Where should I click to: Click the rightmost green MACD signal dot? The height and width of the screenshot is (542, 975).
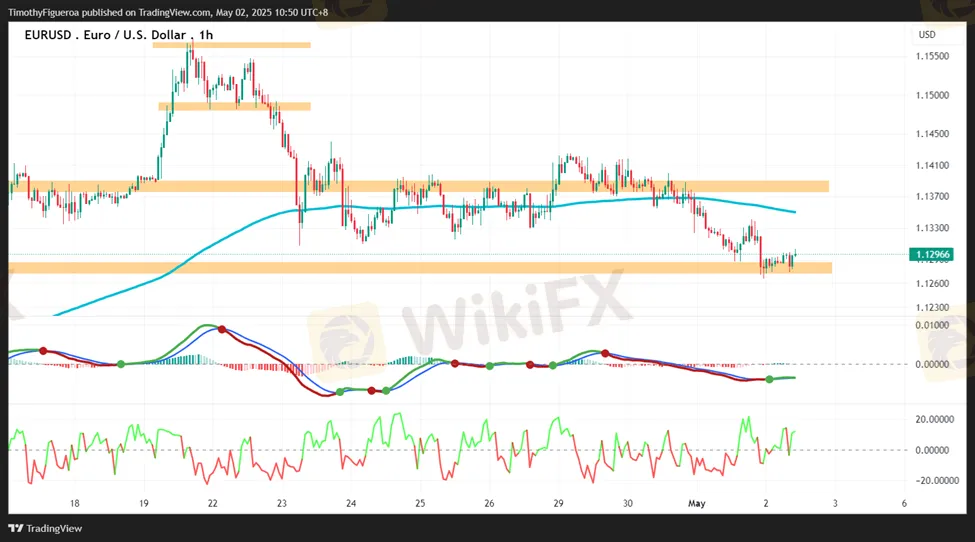click(768, 379)
